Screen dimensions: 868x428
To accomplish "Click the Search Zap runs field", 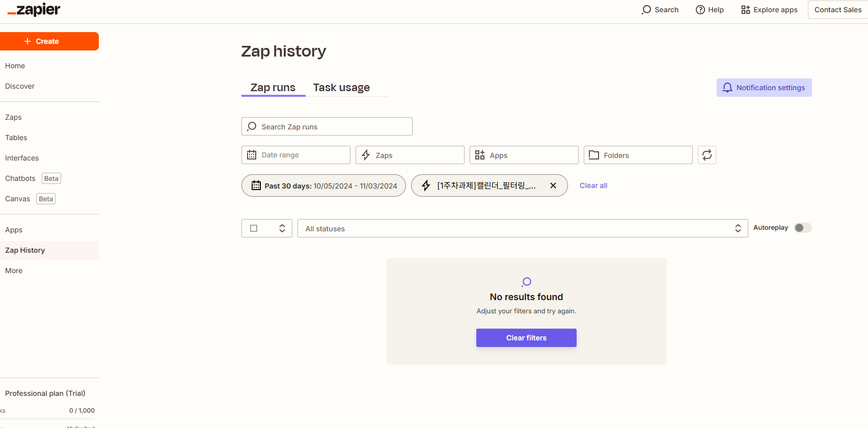I will coord(327,126).
